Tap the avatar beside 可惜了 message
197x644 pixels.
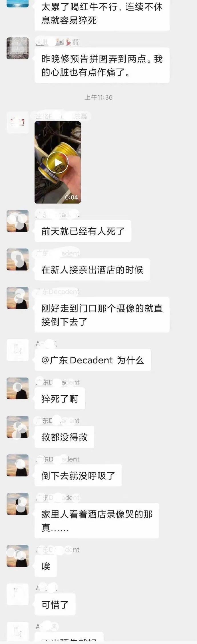pos(17,595)
